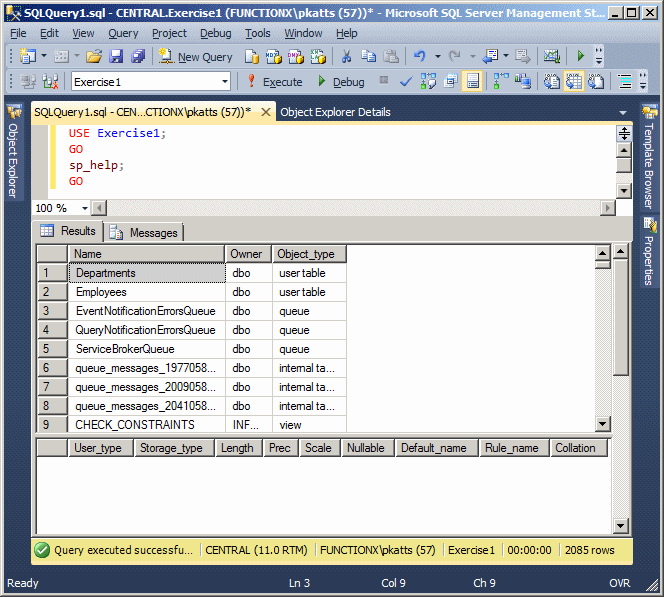Switch output to Results to File
Screen dimensions: 664x597
click(x=596, y=81)
